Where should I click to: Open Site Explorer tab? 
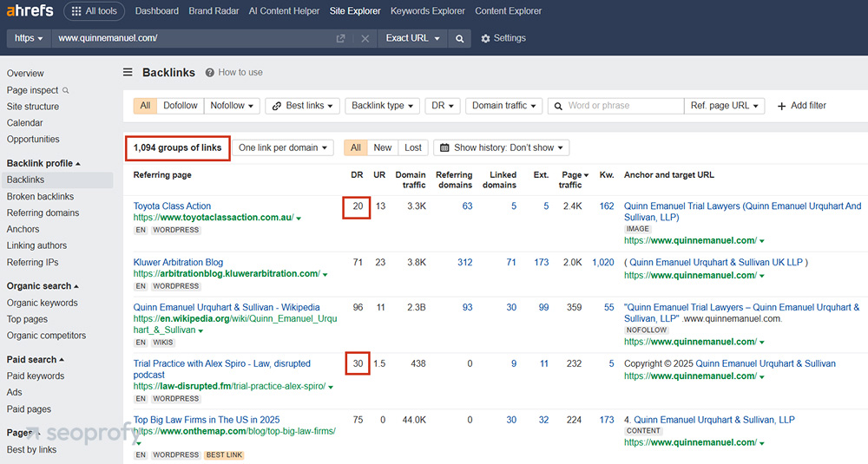(355, 11)
